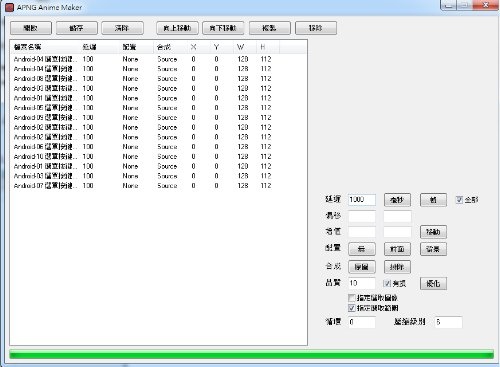Click the 複製 (Copy) button
Viewport: 500px width, 367px height.
tap(269, 28)
